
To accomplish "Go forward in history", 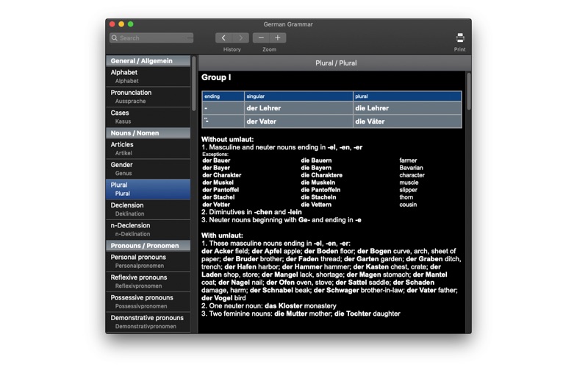I will click(x=241, y=38).
